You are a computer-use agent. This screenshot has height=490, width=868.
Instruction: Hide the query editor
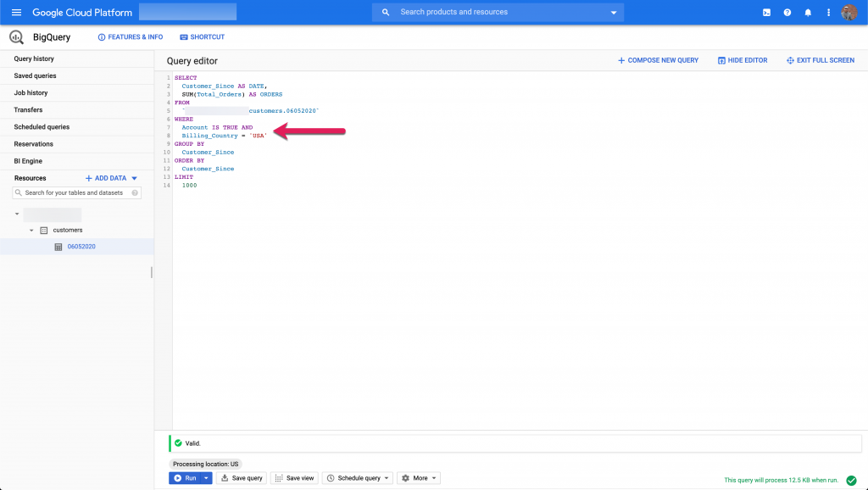[x=743, y=60]
